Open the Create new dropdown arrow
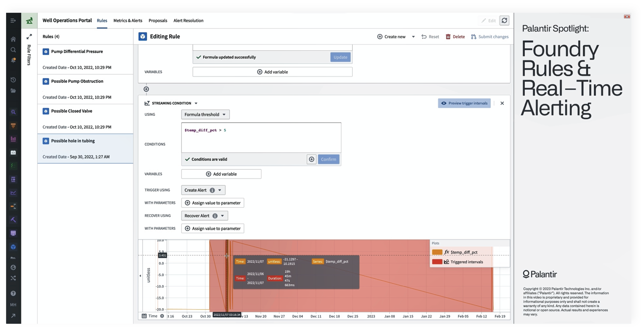644x330 pixels. (413, 37)
